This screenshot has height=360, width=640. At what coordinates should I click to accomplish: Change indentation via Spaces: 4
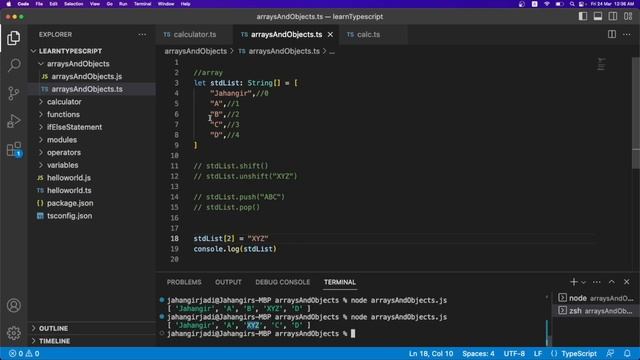point(478,353)
